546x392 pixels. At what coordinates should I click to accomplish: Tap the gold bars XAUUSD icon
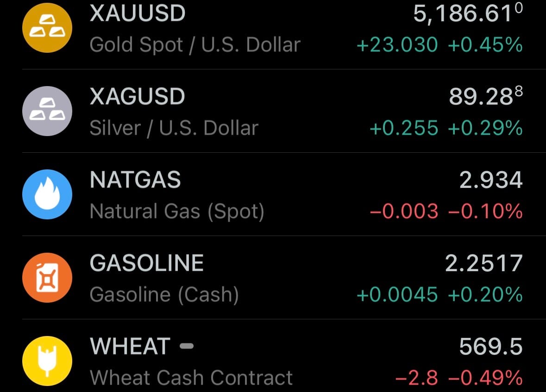(x=47, y=28)
